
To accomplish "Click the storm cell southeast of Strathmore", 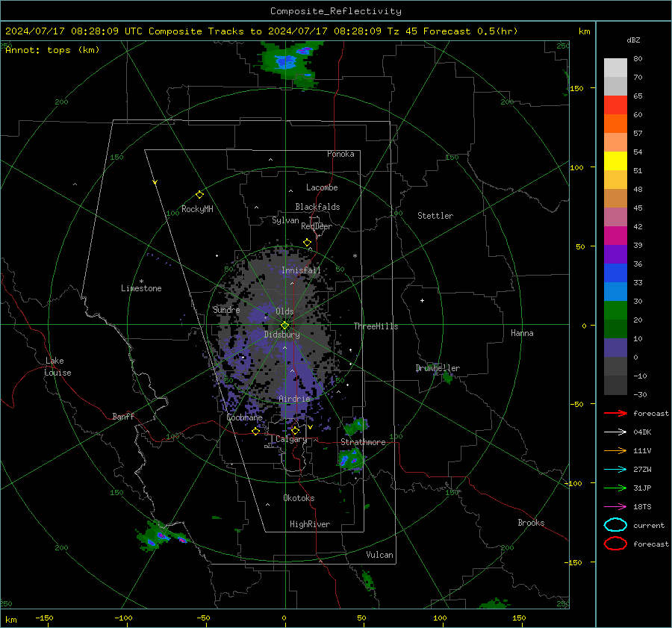I will click(351, 460).
